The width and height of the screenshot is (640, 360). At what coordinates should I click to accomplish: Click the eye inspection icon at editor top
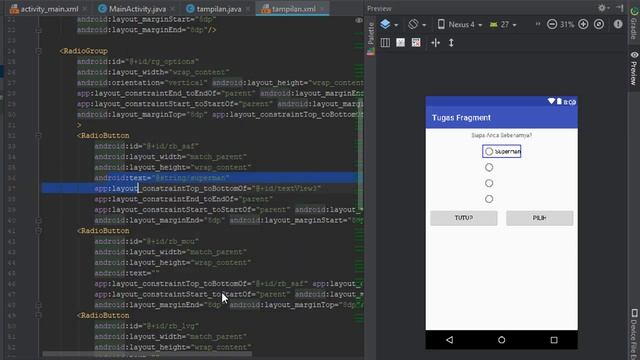(359, 20)
